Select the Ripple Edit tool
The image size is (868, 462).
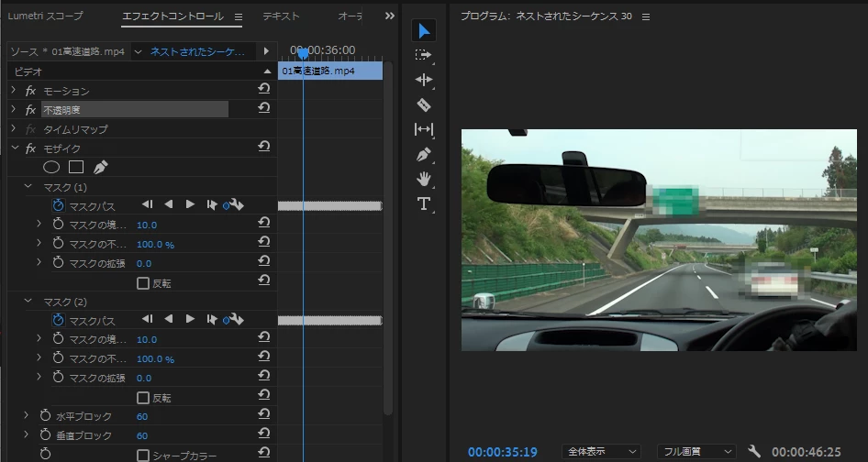point(424,80)
